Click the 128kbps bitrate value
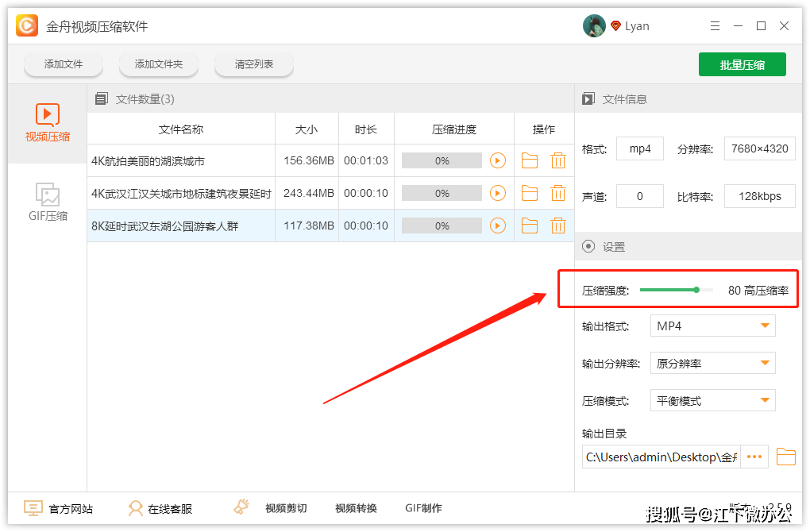The width and height of the screenshot is (810, 532). click(759, 196)
